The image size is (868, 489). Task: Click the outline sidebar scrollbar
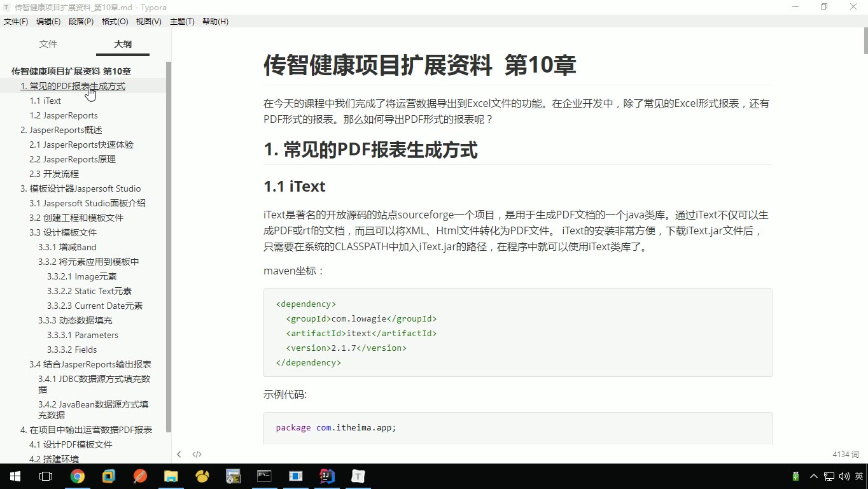coord(169,247)
